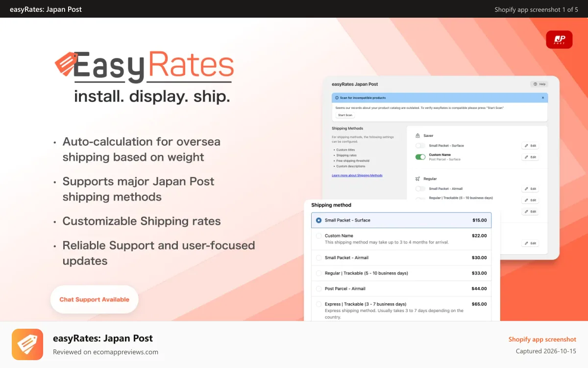Click Shopify app screenshot 1 of 5

point(536,9)
